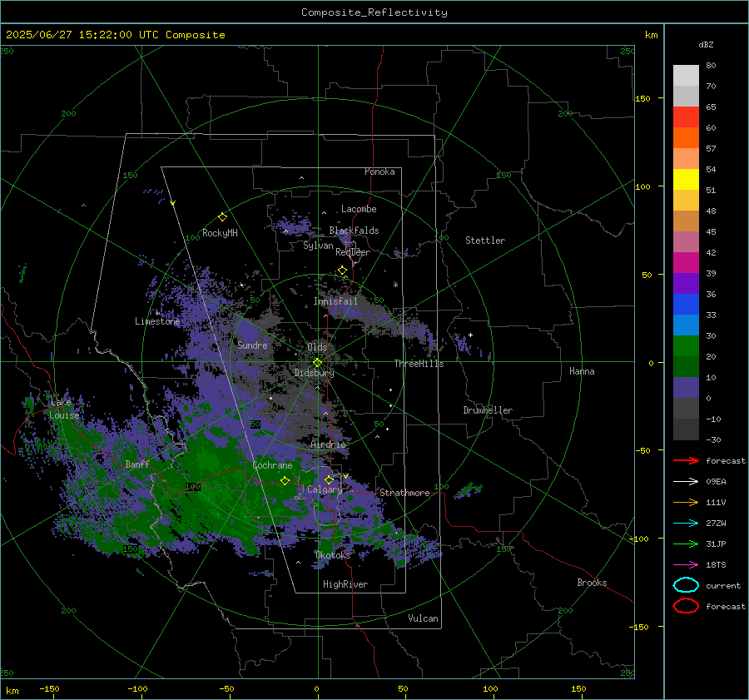Click the 'Drumheller' map label
This screenshot has width=749, height=700.
point(488,410)
